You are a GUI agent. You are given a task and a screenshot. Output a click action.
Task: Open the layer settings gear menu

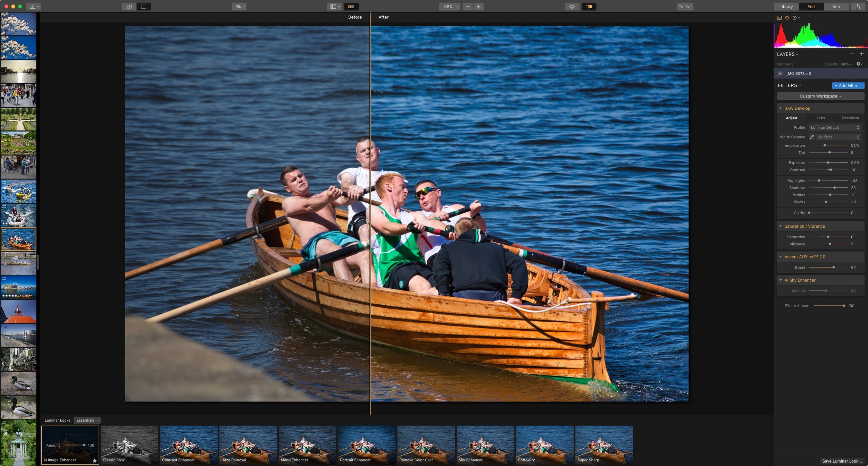click(x=859, y=64)
